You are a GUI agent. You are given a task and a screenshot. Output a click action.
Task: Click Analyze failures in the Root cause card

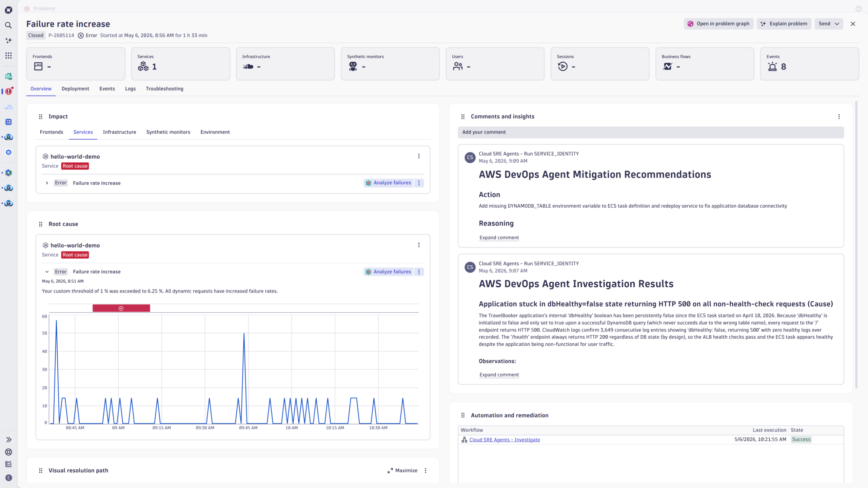389,272
